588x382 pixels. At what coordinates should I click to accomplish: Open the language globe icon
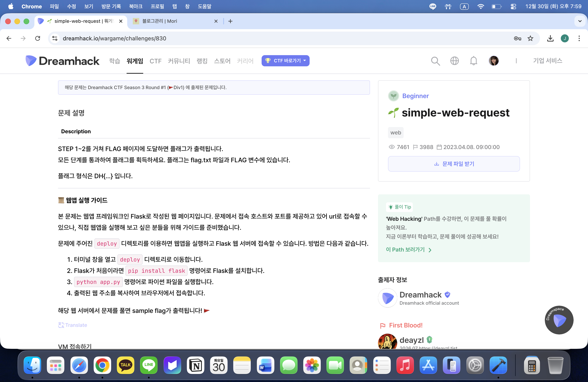454,61
